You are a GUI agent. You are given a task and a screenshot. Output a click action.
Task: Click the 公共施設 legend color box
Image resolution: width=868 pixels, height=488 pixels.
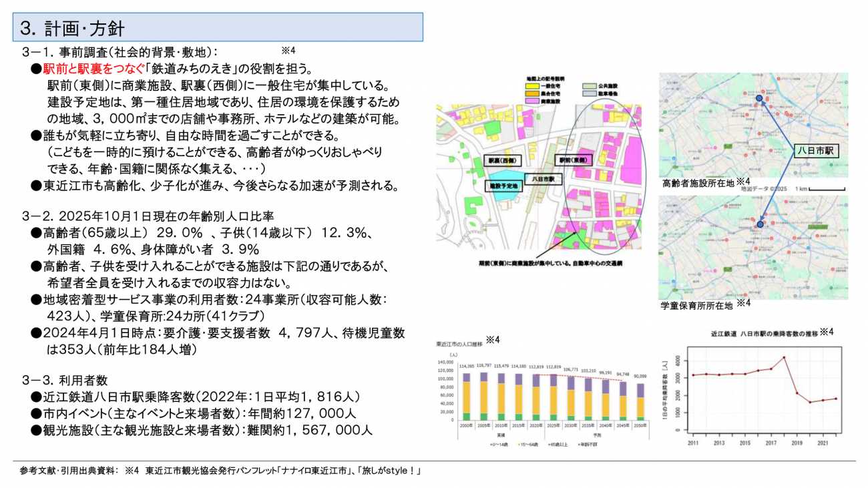point(589,86)
